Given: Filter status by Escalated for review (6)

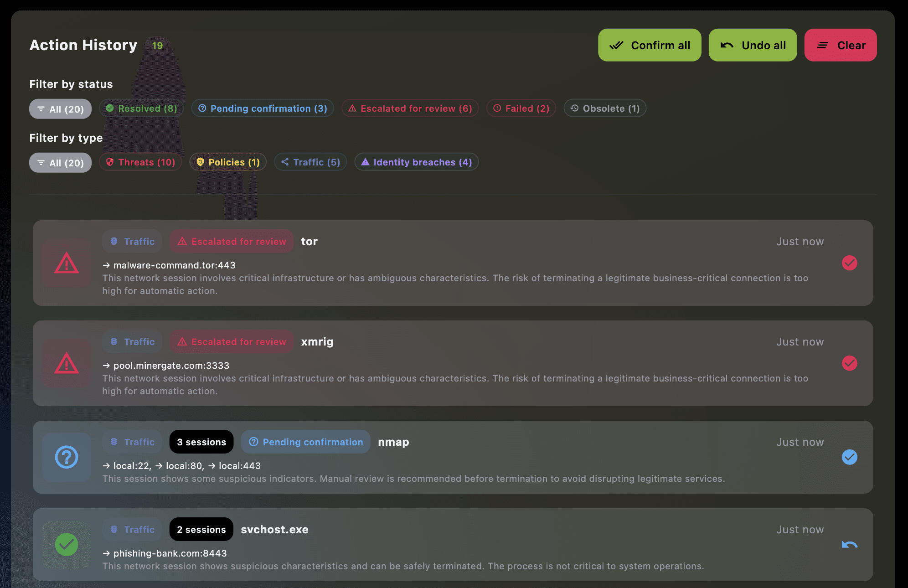Looking at the screenshot, I should [x=410, y=108].
